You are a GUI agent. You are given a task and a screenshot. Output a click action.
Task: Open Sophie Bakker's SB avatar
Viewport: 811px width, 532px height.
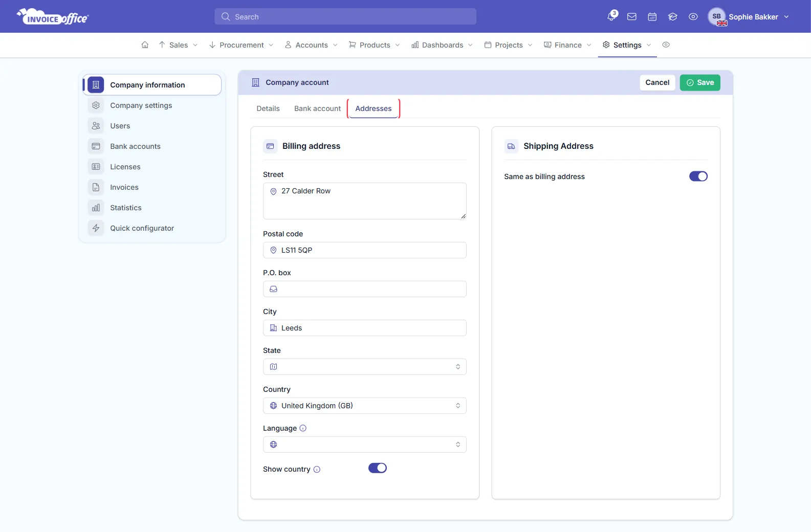[717, 17]
